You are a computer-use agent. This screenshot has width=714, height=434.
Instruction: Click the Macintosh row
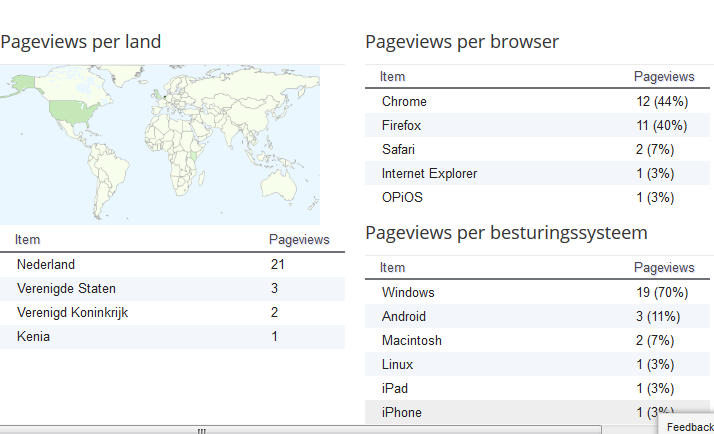coord(537,341)
